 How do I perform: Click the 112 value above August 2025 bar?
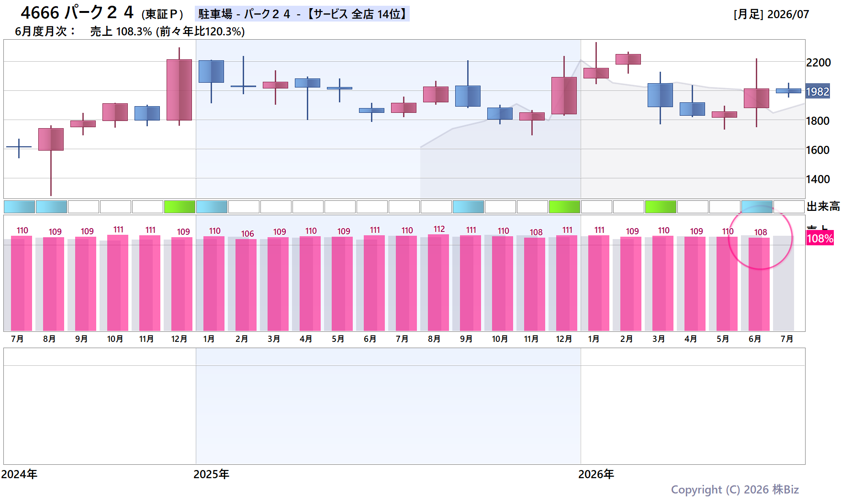(439, 229)
